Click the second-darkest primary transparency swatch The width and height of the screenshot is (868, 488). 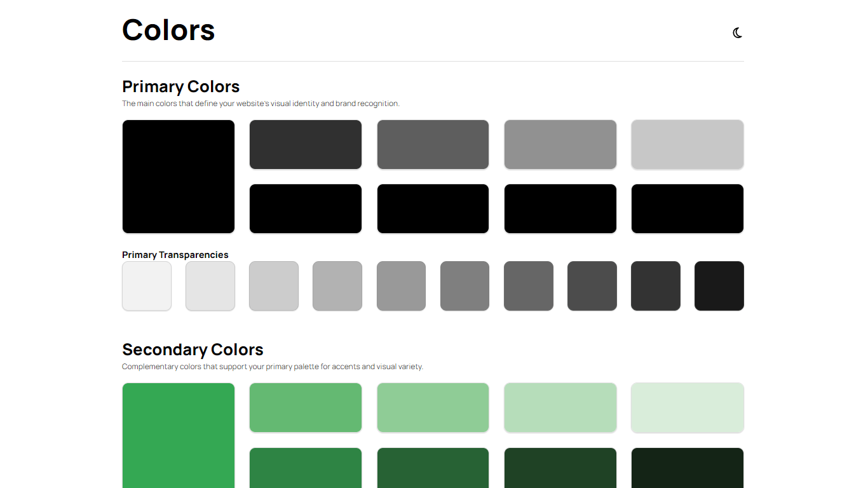tap(655, 286)
